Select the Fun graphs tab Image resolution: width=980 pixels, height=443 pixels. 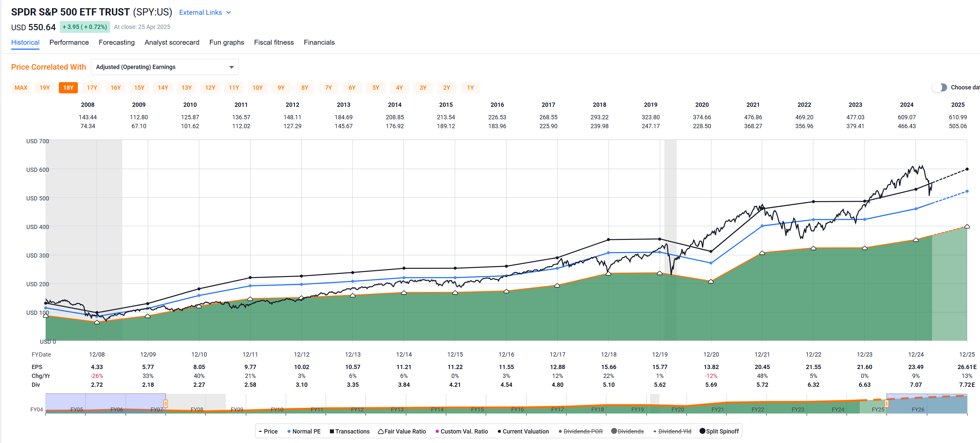(226, 42)
